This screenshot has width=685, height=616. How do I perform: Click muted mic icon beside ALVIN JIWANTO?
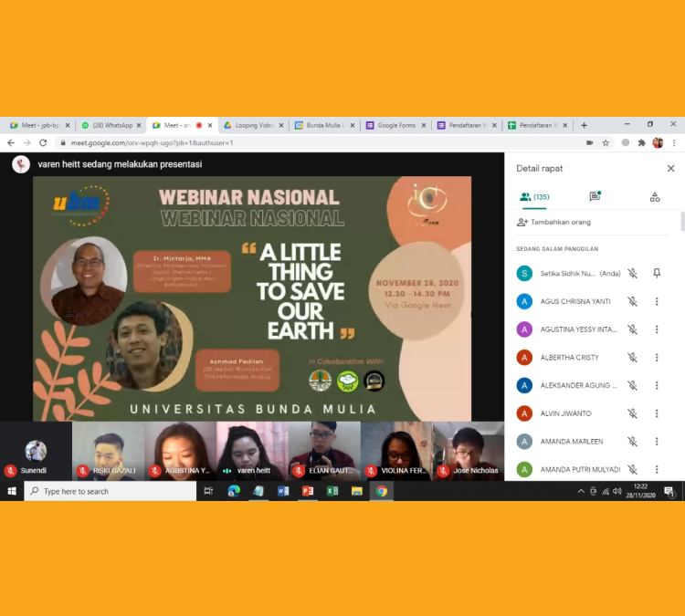(632, 413)
